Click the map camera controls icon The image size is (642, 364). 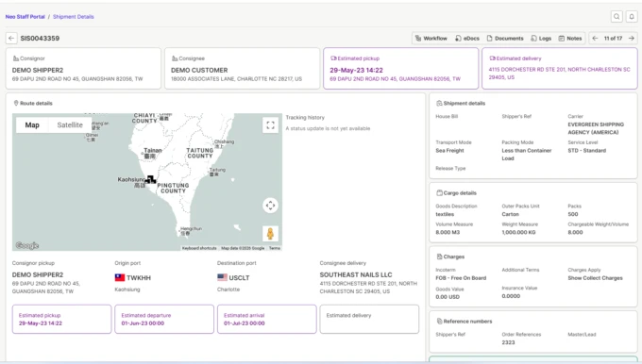coord(270,206)
